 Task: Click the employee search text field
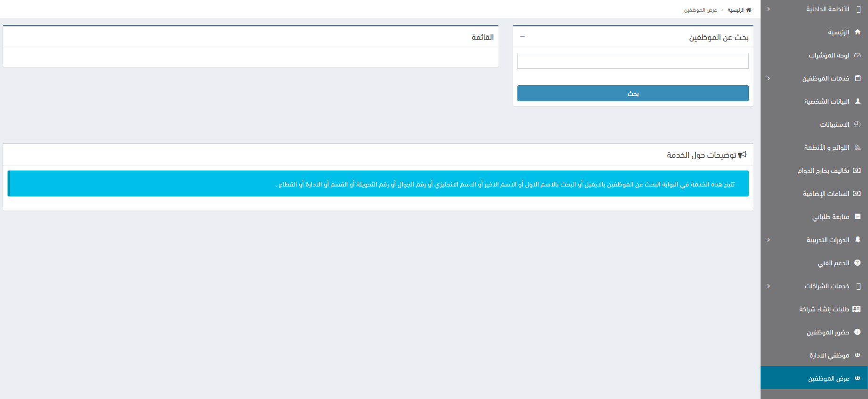tap(632, 61)
